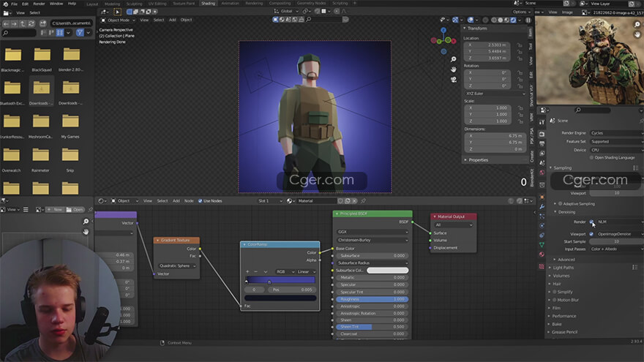Create new folder in file browser
The image size is (644, 362).
coord(42,23)
